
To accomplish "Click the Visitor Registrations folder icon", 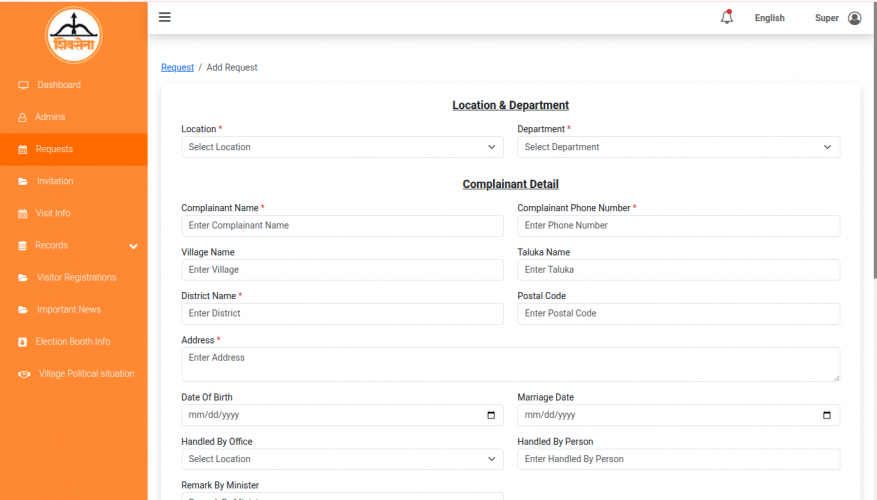I will [23, 277].
